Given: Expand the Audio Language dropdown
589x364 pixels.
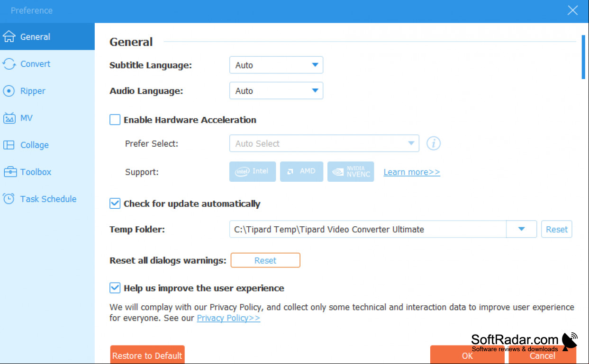Looking at the screenshot, I should coord(276,91).
